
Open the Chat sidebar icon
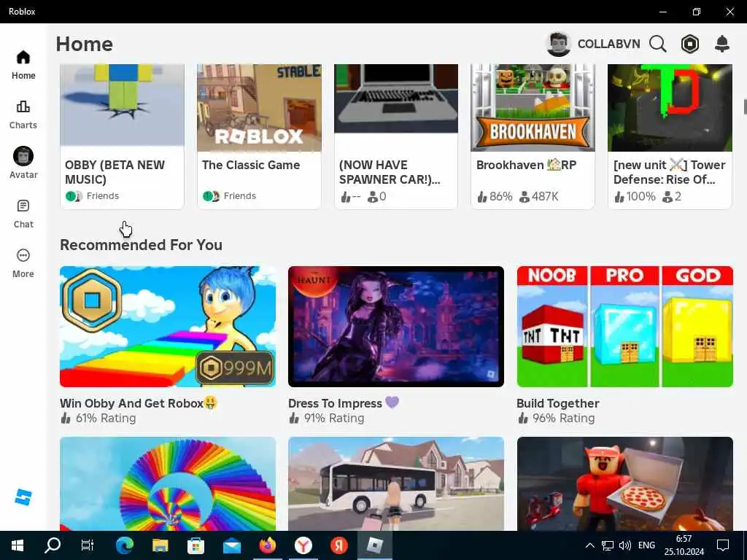(23, 214)
